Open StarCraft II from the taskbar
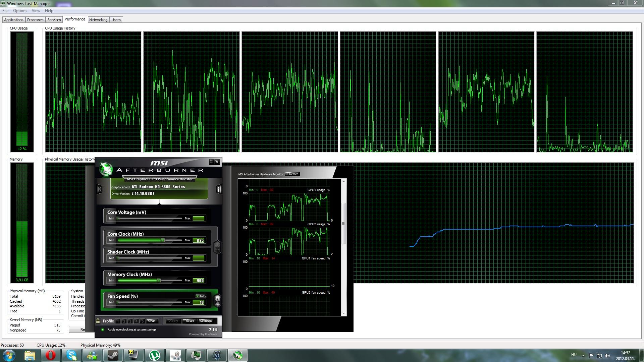Screen dimensions: 644x362 (x=217, y=355)
